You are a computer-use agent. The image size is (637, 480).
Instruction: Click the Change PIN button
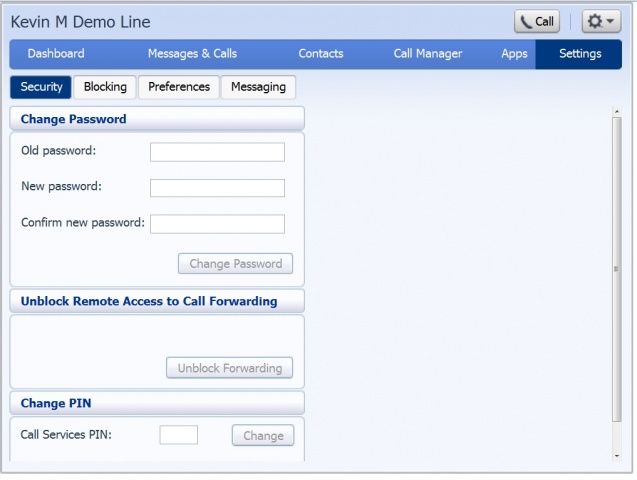(263, 435)
